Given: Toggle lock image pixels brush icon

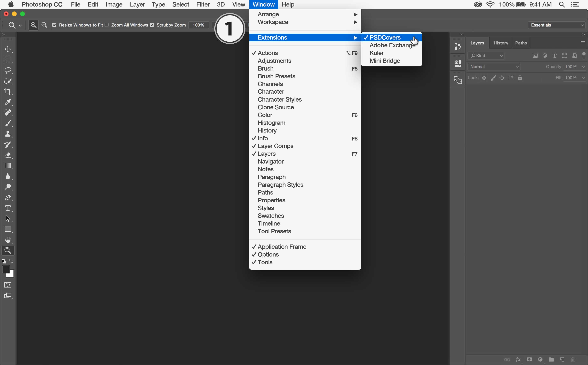Looking at the screenshot, I should (x=493, y=78).
